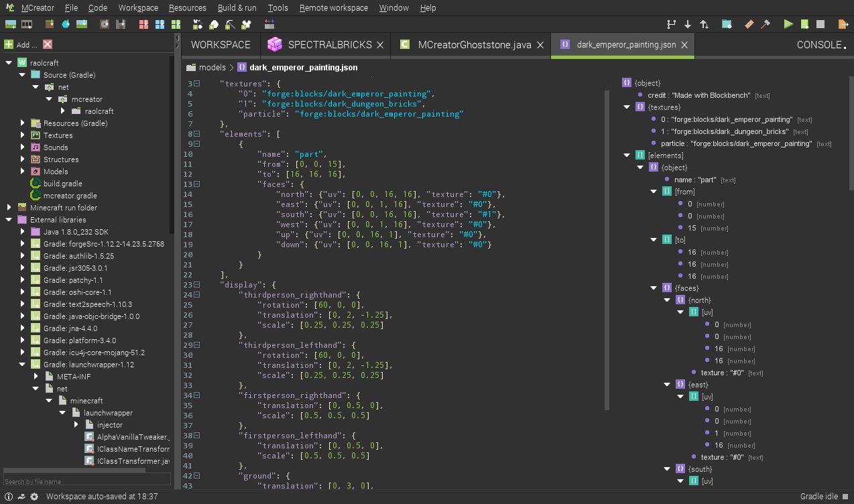The height and width of the screenshot is (504, 854).
Task: Click the import item texture icon
Action: [x=66, y=24]
